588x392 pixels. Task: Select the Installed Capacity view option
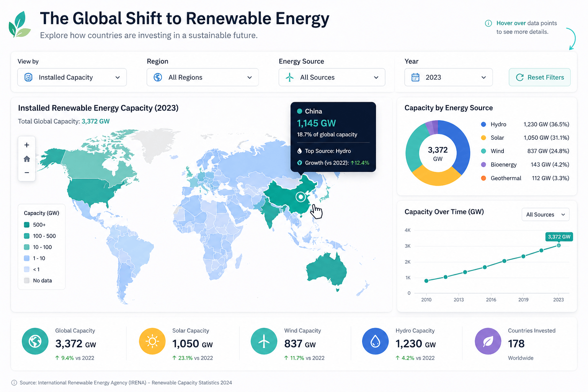point(72,77)
